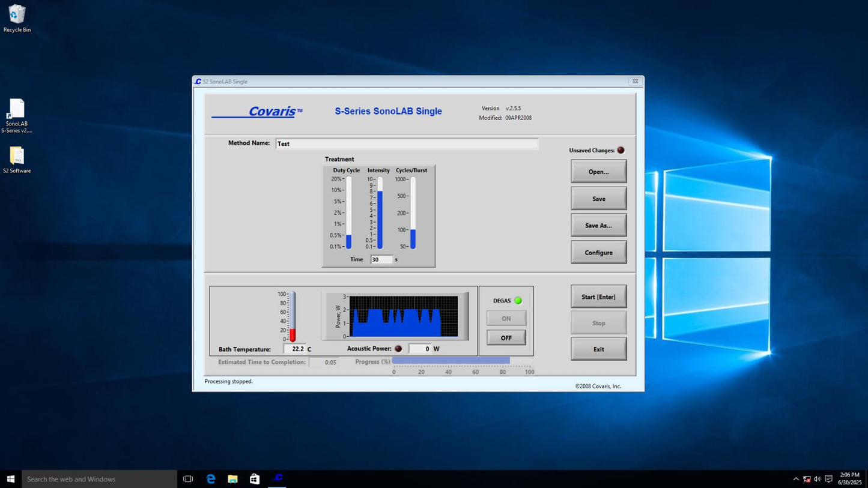Set the Intensity slider to 5

(x=380, y=209)
